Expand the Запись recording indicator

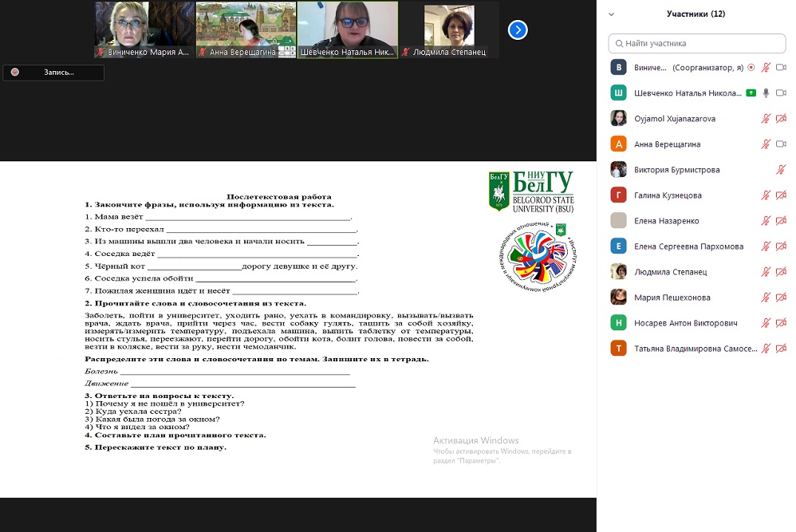coord(53,73)
